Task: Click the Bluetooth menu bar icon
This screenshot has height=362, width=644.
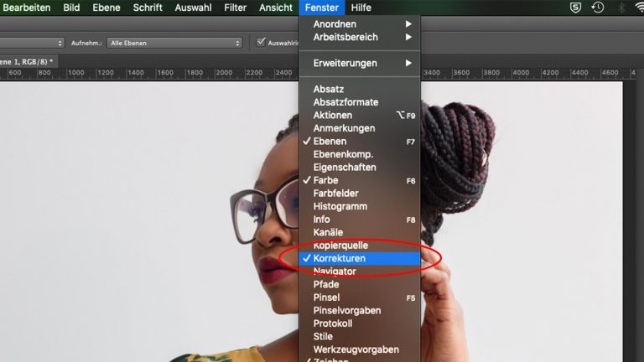Action: click(621, 8)
